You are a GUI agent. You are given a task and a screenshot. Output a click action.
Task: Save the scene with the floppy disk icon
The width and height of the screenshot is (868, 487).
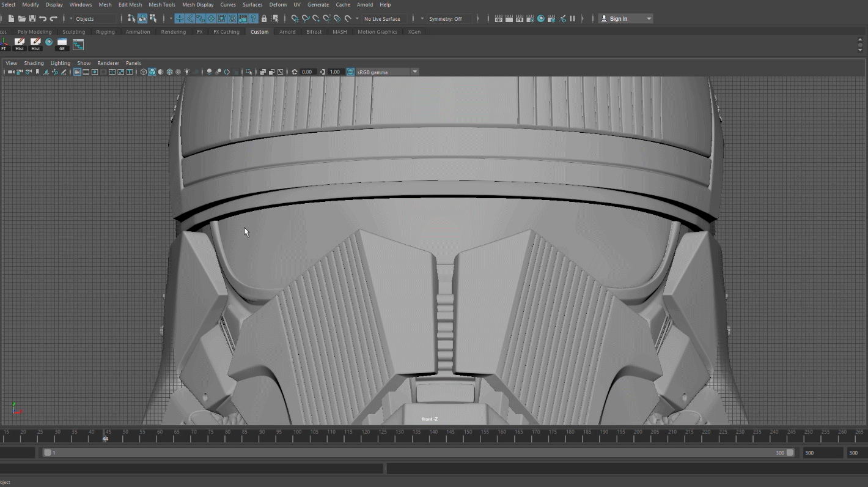(x=32, y=18)
